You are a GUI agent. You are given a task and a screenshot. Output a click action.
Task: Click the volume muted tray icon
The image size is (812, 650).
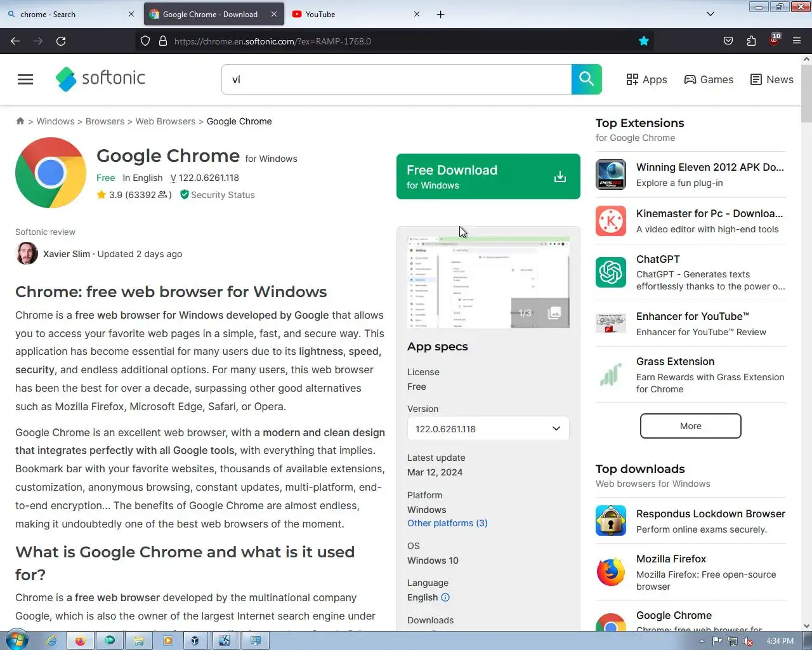click(x=747, y=641)
